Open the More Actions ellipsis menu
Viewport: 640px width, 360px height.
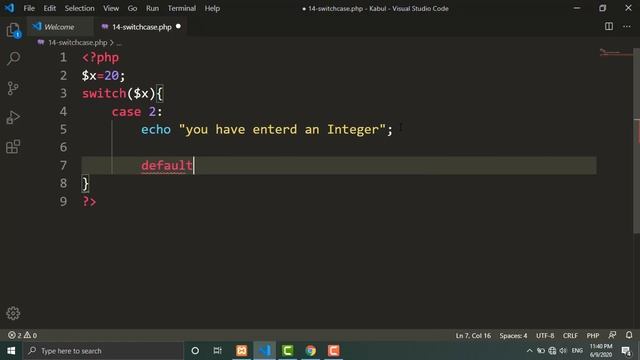click(x=627, y=27)
